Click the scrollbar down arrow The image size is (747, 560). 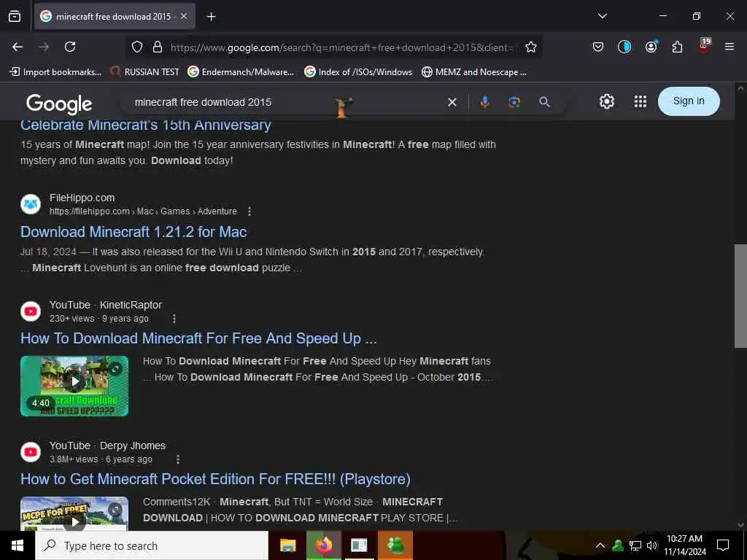740,525
